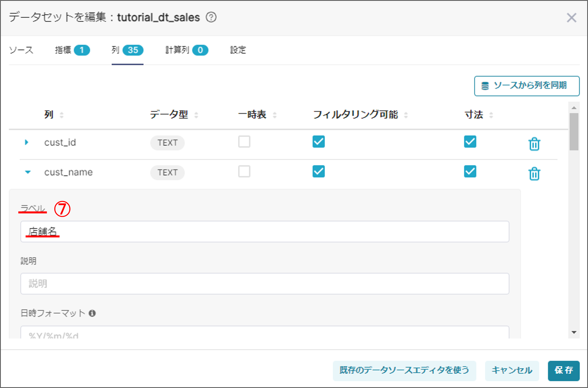Switch to the 指標 tab
Image resolution: width=588 pixels, height=388 pixels.
pyautogui.click(x=72, y=50)
